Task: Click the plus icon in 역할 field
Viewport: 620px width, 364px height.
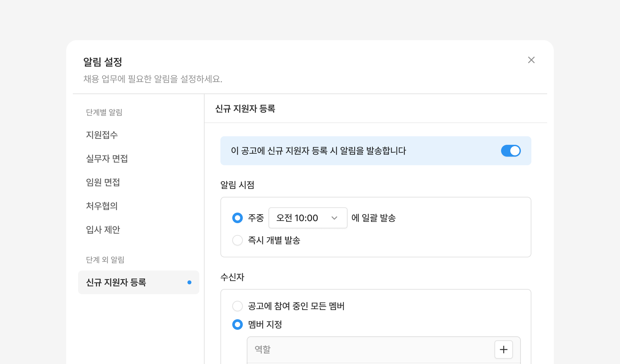Action: click(503, 350)
